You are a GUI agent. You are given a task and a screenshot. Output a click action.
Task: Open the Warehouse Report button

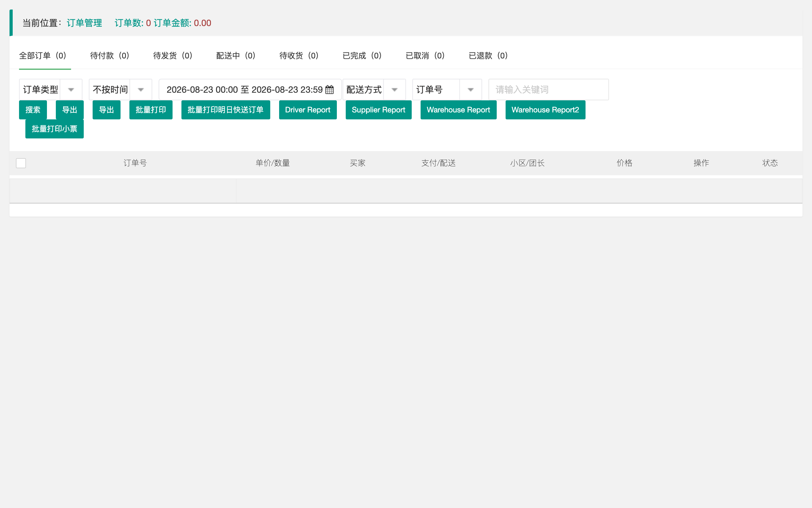458,110
